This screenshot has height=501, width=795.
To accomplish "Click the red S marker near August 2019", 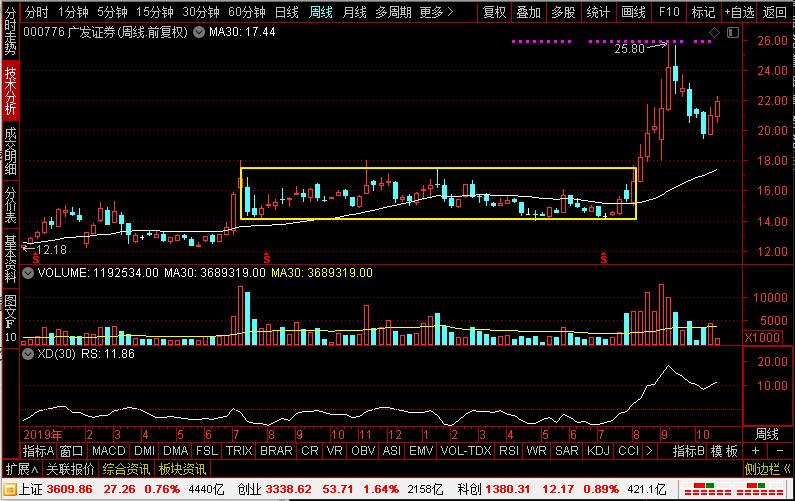I will [x=267, y=258].
